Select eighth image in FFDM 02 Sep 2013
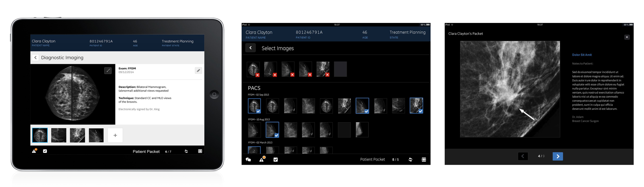 380,106
